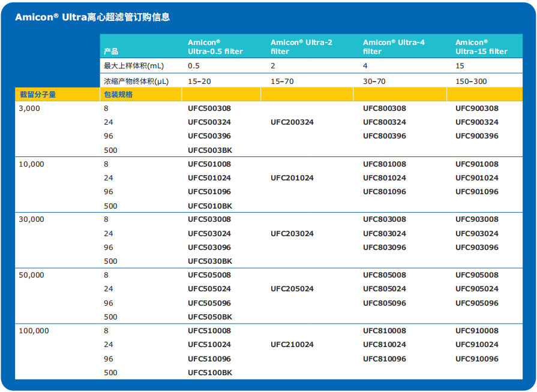Viewport: 537px width, 392px height.
Task: Click the '15–20' final volume value
Action: click(199, 82)
